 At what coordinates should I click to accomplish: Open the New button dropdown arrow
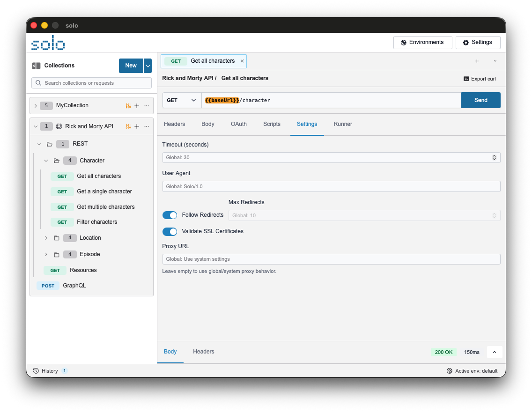coord(148,66)
